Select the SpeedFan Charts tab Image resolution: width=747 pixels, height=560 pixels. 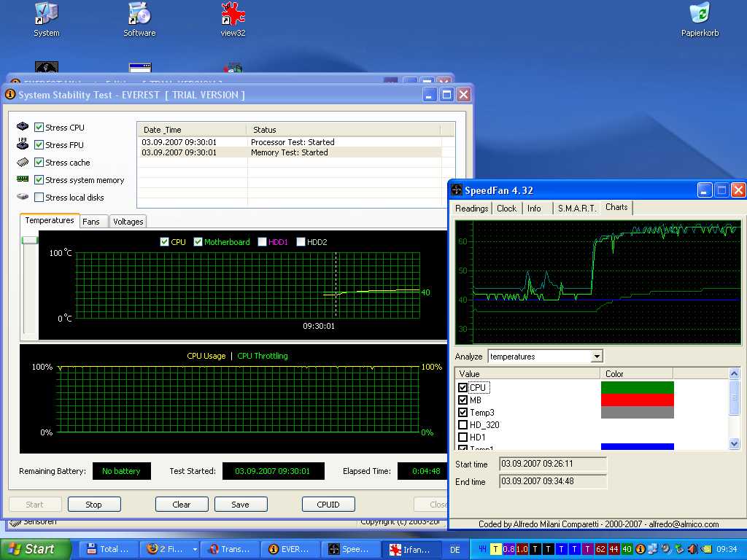tap(616, 207)
